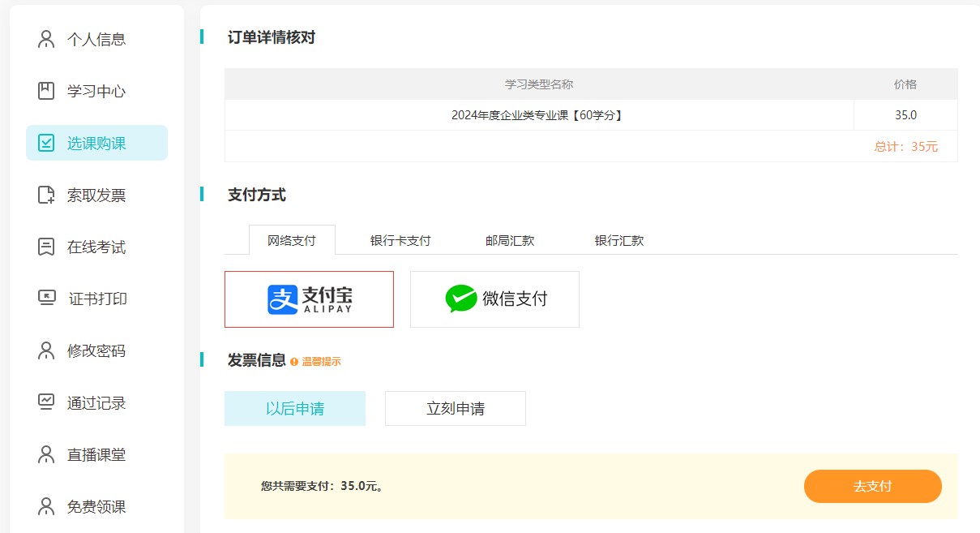Select 支付宝 as payment method
The width and height of the screenshot is (980, 533).
pyautogui.click(x=308, y=299)
